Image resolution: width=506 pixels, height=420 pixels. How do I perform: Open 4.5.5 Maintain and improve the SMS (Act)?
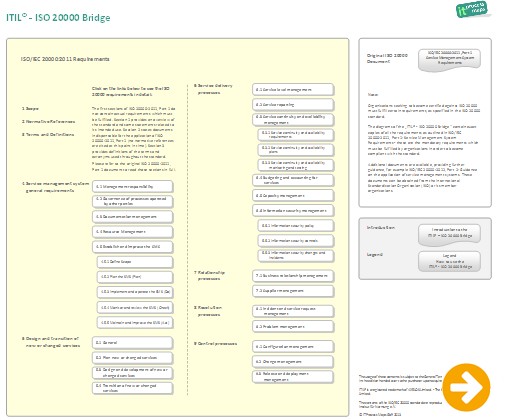coord(135,323)
